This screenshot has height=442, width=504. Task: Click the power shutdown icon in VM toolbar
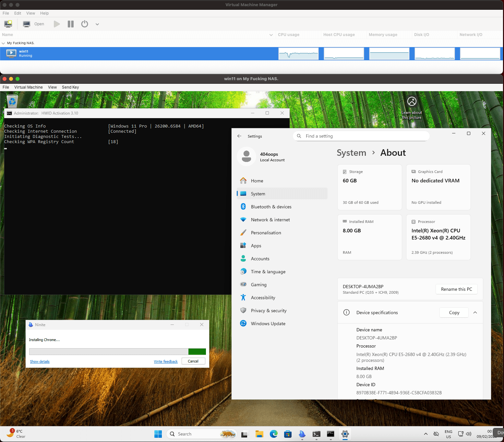[x=85, y=24]
